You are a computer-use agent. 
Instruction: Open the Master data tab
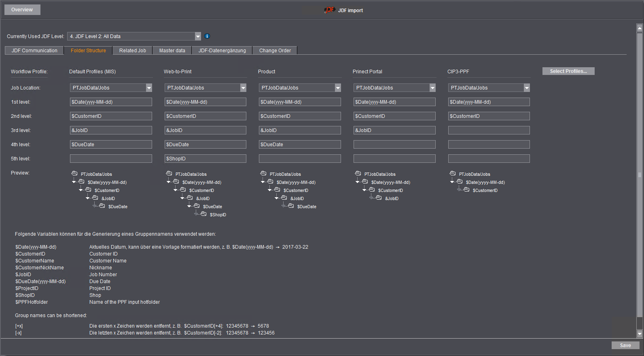(x=172, y=51)
